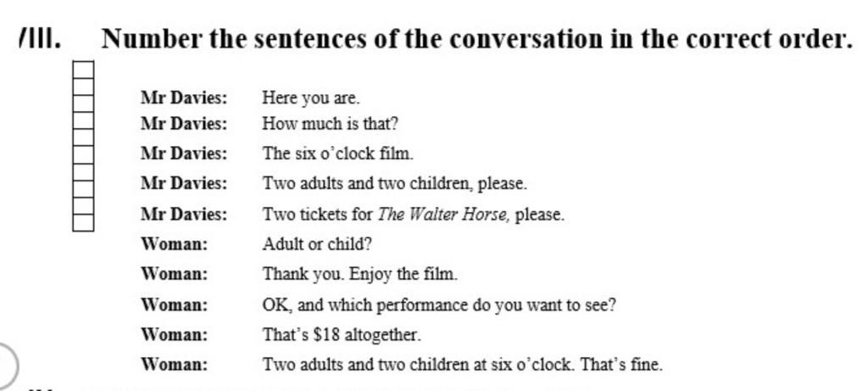Click the Roman numeral 'VIII.' section number
The width and height of the screenshot is (868, 391).
coord(39,39)
